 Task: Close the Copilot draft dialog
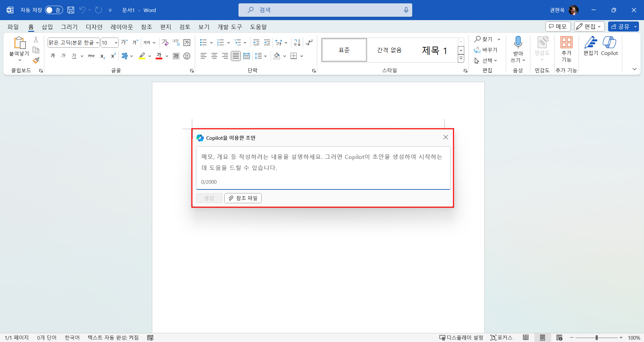[x=446, y=137]
